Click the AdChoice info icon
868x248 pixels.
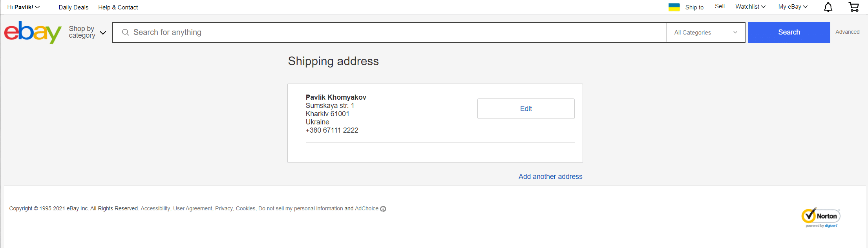[x=383, y=209]
